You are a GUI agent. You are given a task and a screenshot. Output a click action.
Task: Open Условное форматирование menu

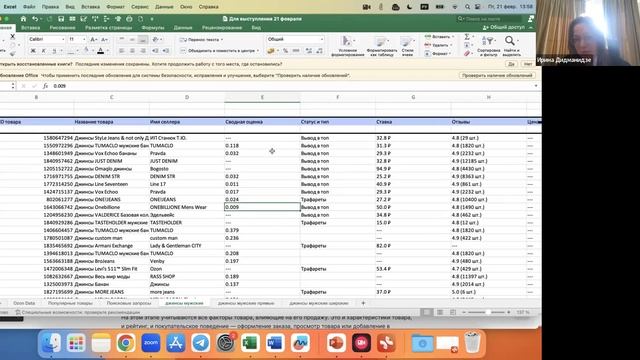[347, 45]
